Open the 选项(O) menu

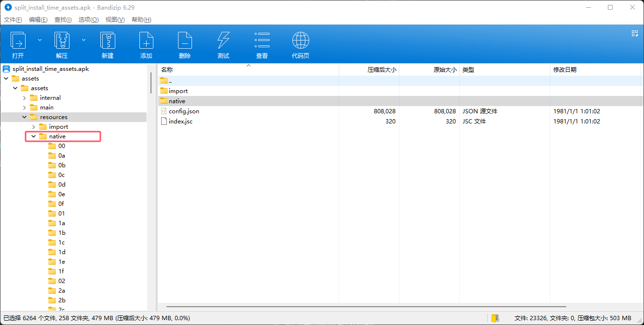tap(89, 20)
